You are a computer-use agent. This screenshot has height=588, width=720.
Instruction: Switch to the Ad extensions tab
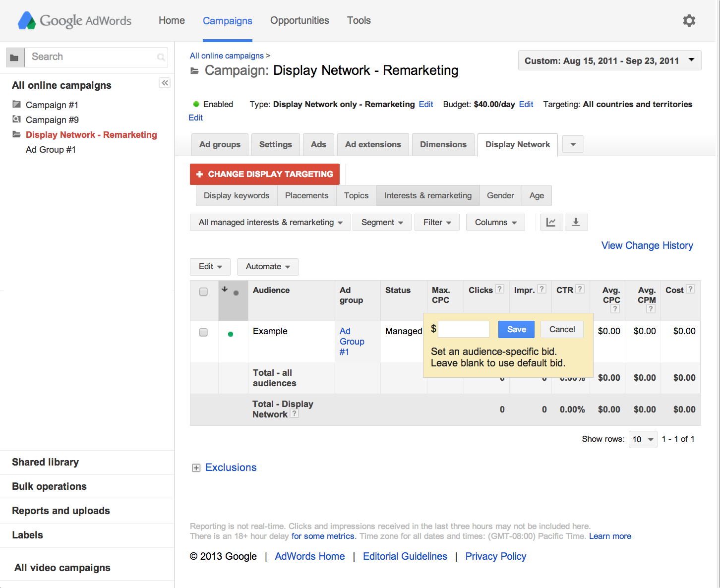[373, 144]
